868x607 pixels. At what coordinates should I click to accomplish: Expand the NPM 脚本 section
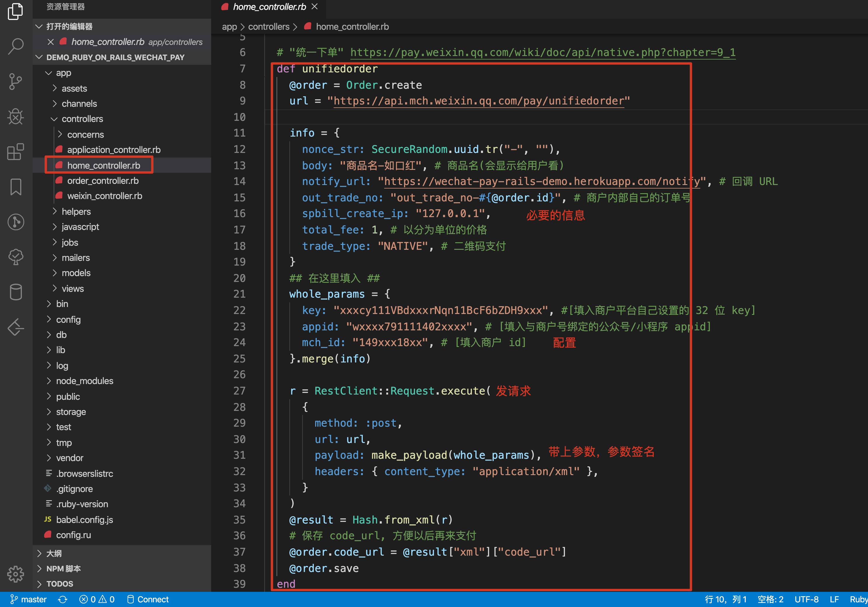(63, 568)
